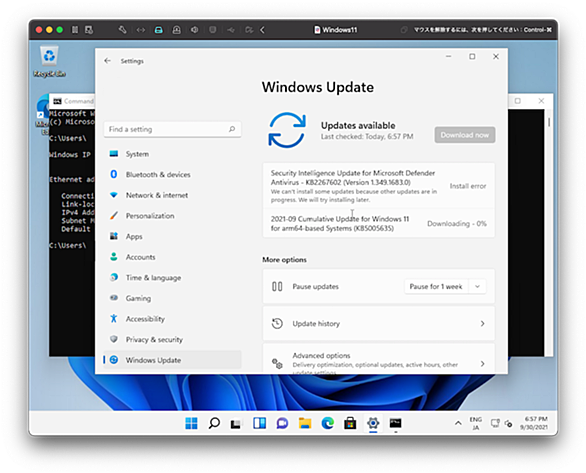586x473 pixels.
Task: Open Advanced options chevron
Action: pos(482,364)
